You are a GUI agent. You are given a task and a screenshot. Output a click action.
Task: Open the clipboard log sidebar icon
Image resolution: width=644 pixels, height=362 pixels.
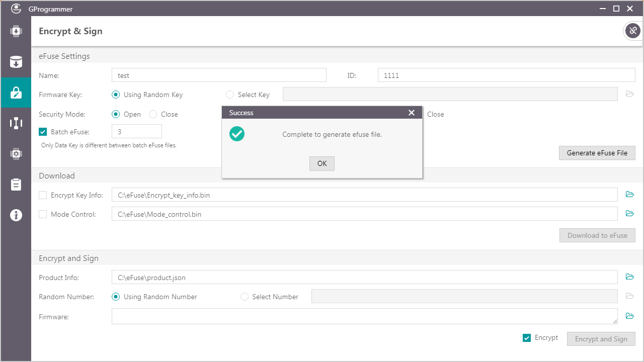click(16, 185)
